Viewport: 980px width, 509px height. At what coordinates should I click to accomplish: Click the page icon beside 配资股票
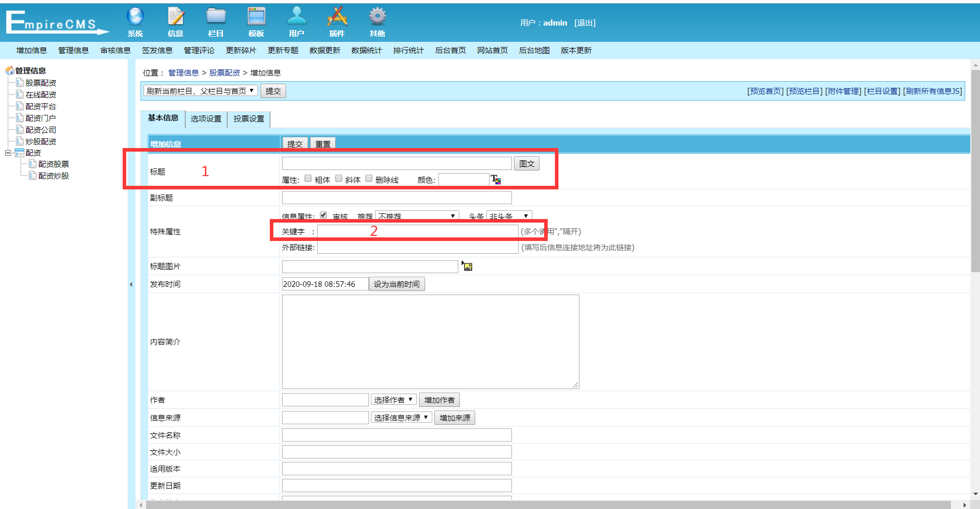click(32, 164)
